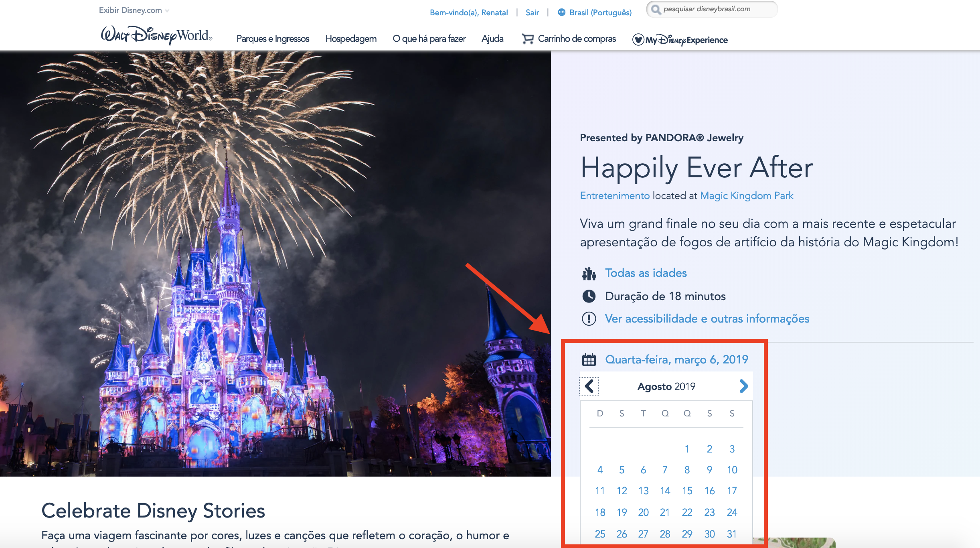Select August 23 in calendar
This screenshot has width=980, height=548.
click(709, 512)
